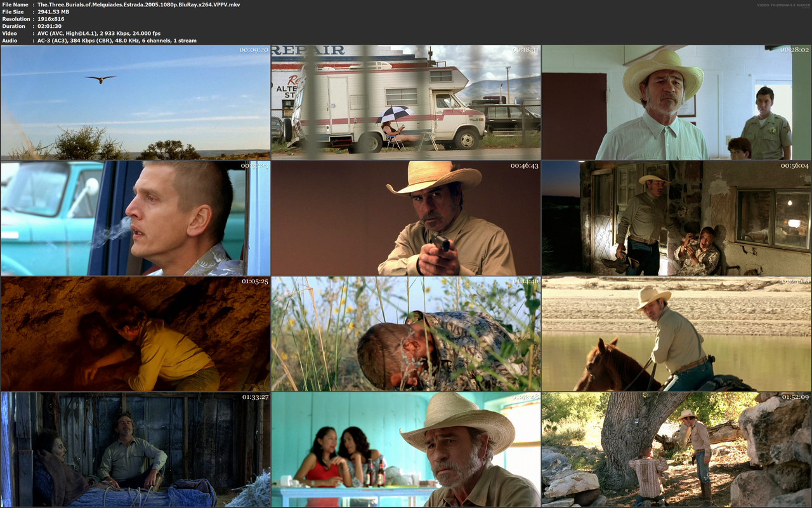Image resolution: width=812 pixels, height=508 pixels.
Task: Click the AVC video codec details line
Action: pos(99,33)
